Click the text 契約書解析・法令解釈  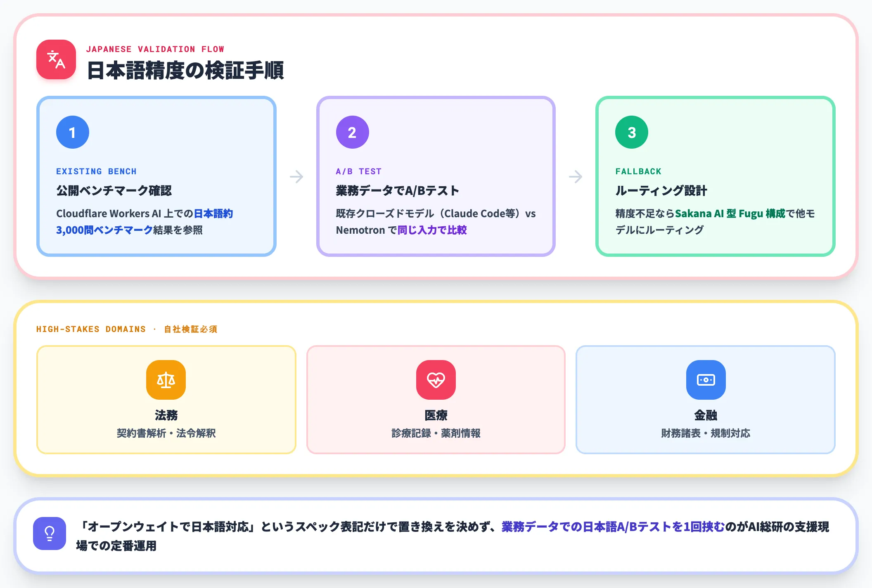pos(166,433)
